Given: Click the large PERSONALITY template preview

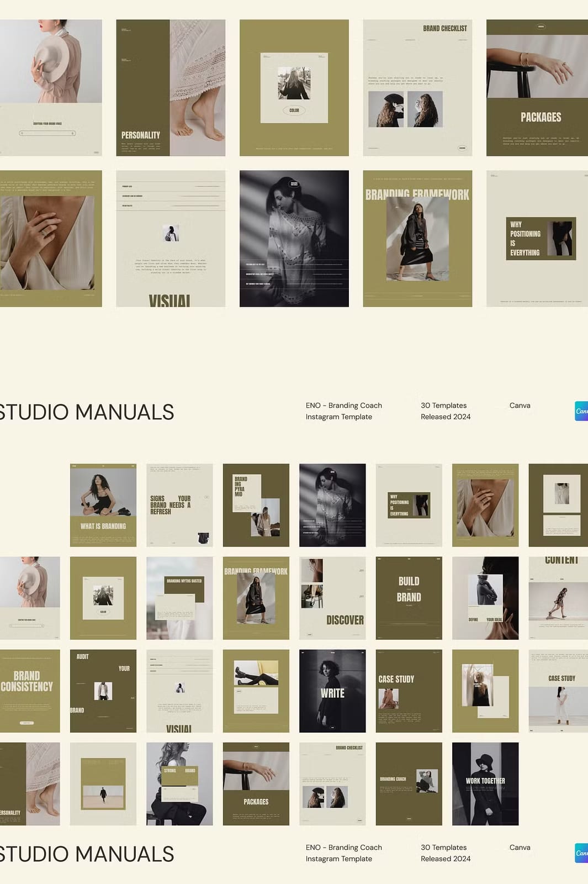Looking at the screenshot, I should click(170, 88).
